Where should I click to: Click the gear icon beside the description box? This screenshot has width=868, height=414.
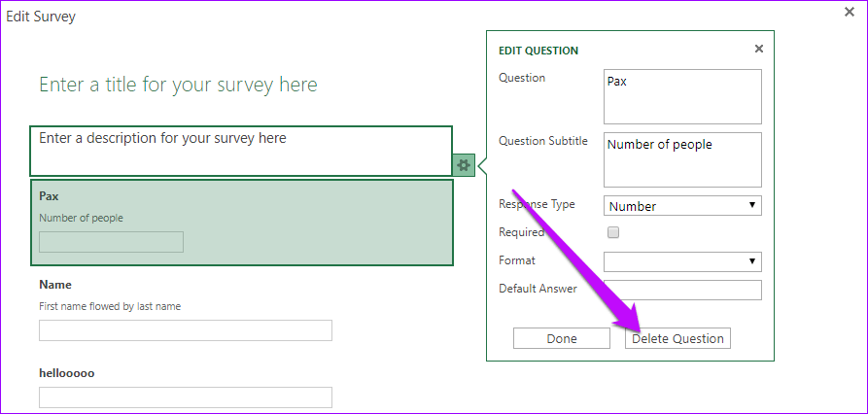tap(464, 165)
